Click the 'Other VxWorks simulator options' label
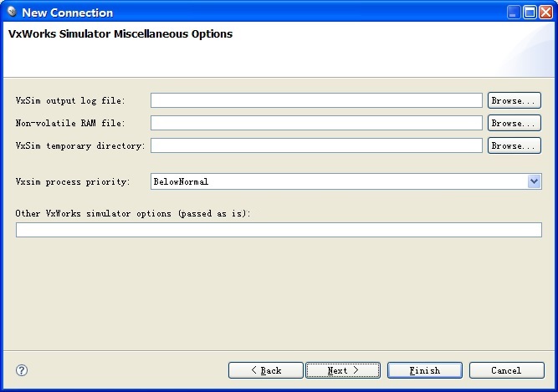 [133, 214]
